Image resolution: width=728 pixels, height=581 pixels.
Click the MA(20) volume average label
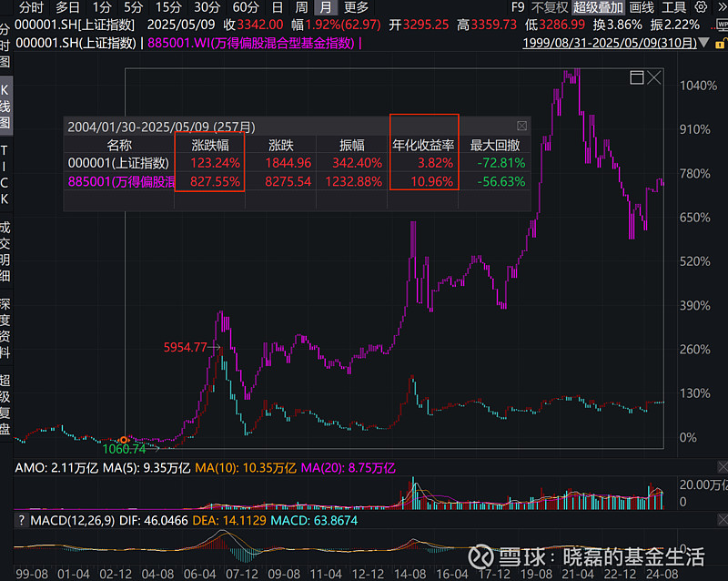point(349,468)
